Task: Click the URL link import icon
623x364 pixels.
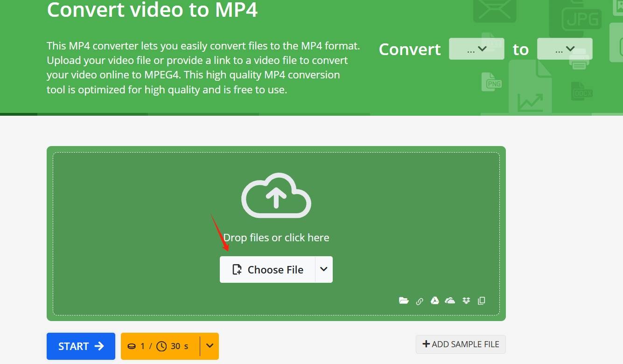Action: pos(420,301)
